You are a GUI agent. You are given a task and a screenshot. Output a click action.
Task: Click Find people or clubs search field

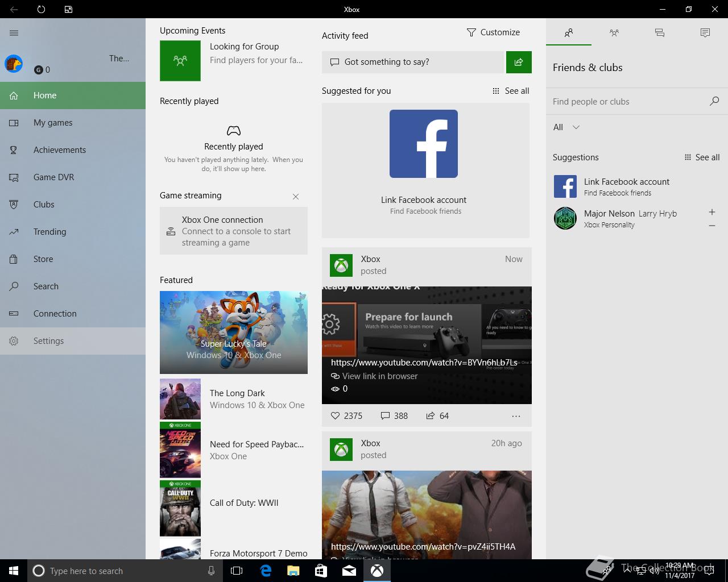click(x=628, y=102)
